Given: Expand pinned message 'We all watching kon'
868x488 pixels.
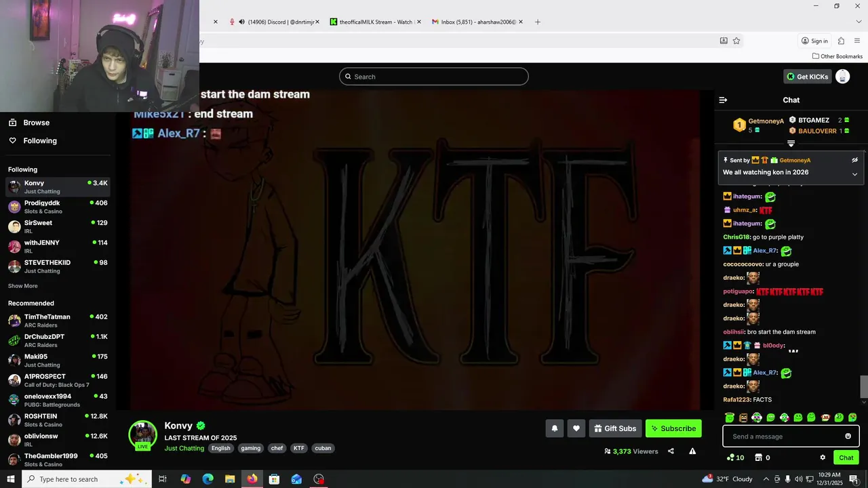Looking at the screenshot, I should coord(854,174).
